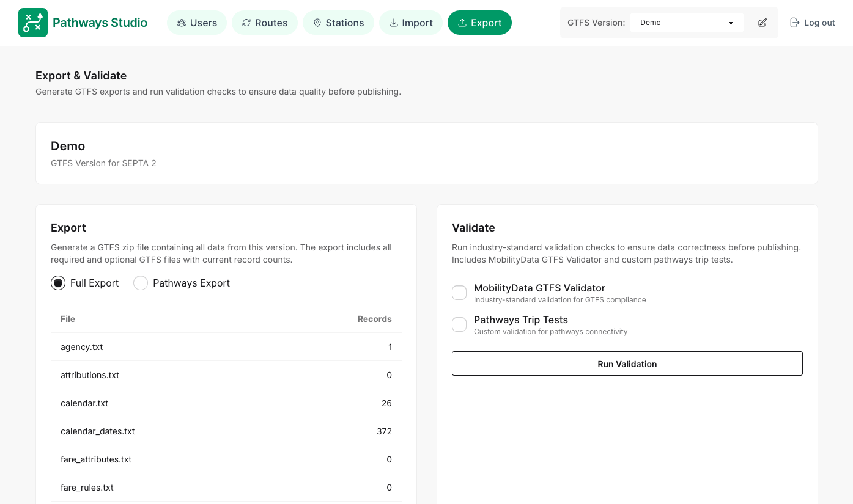Click the 372 records value
This screenshot has width=853, height=504.
384,431
